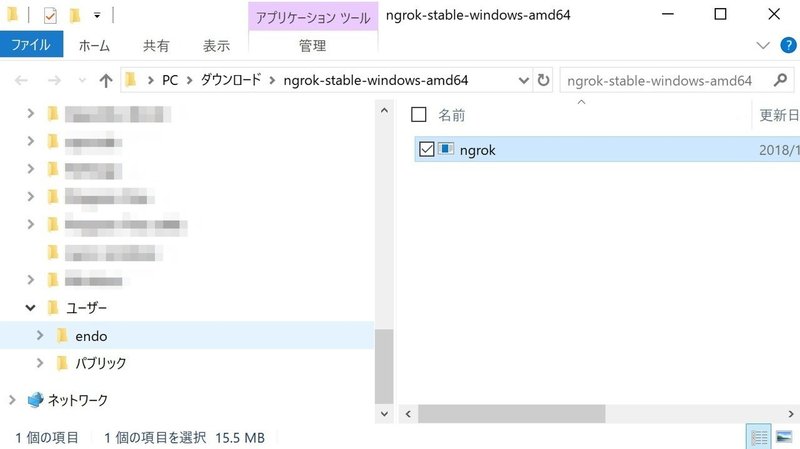
Task: Sort by the 更新日 column header
Action: [x=779, y=115]
